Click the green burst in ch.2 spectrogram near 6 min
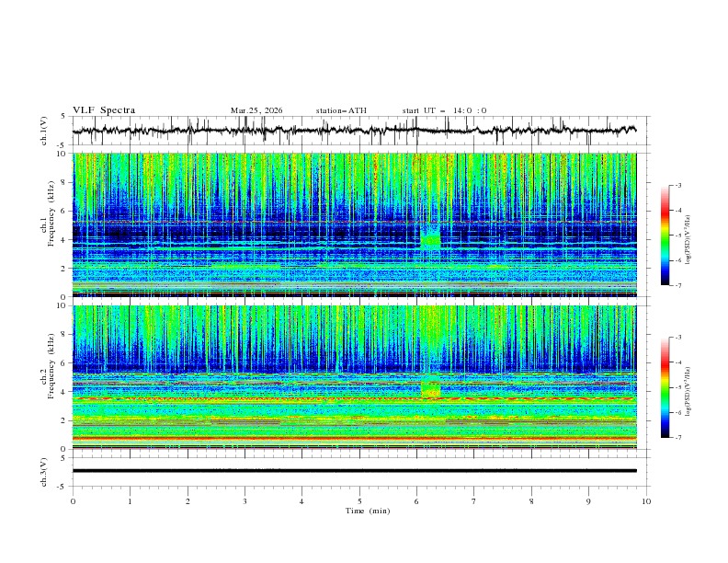This screenshot has height=563, width=728. coord(430,389)
